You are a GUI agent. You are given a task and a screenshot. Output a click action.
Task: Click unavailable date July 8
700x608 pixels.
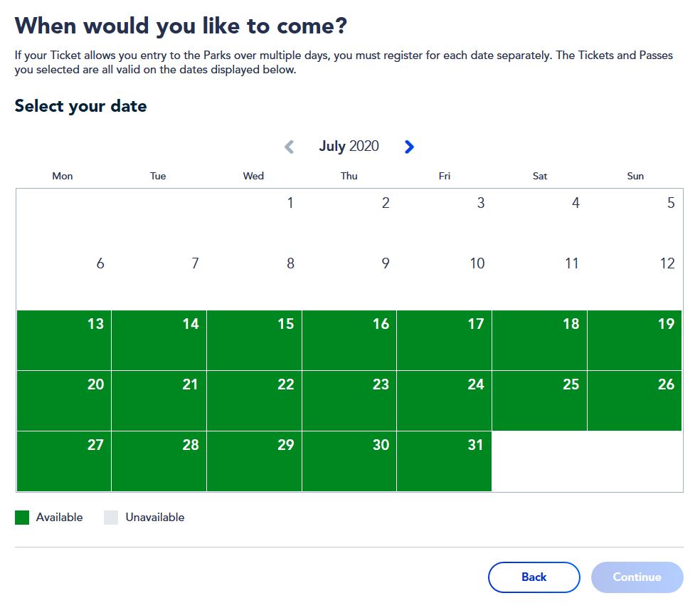coord(254,280)
